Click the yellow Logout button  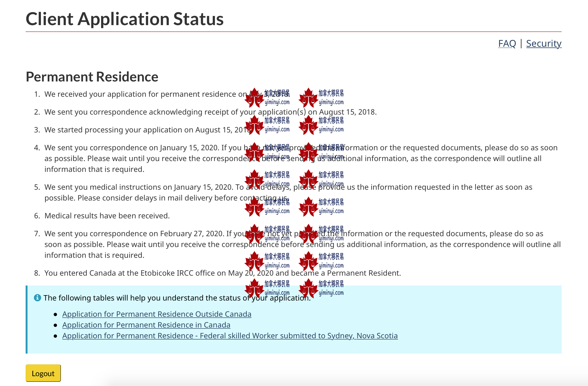pos(43,373)
